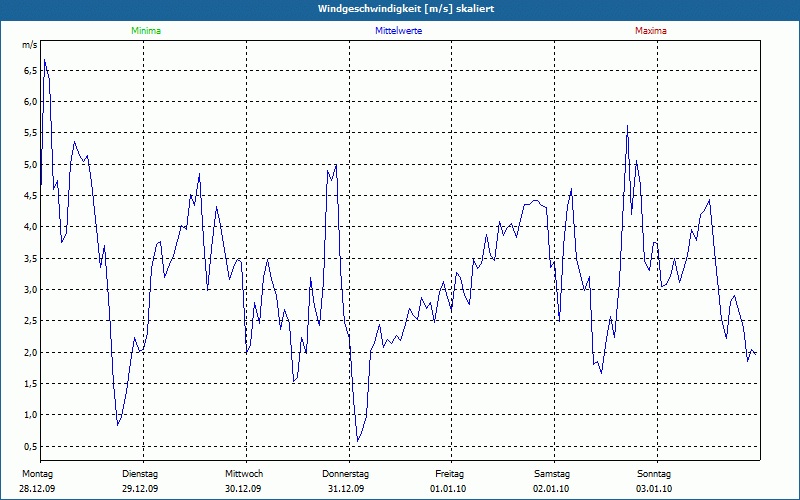Screen dimensions: 800x500
Task: Click the date 03.01.10
Action: click(x=654, y=489)
